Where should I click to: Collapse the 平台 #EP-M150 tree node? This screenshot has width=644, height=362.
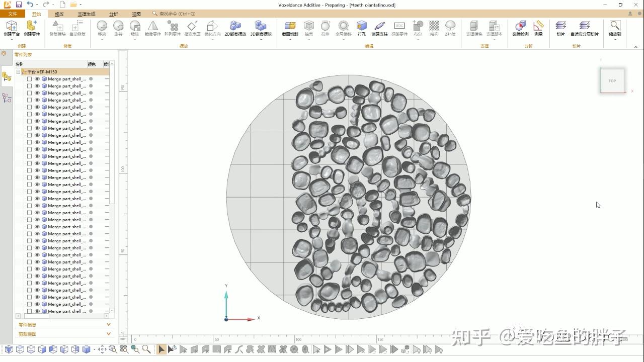(x=18, y=71)
